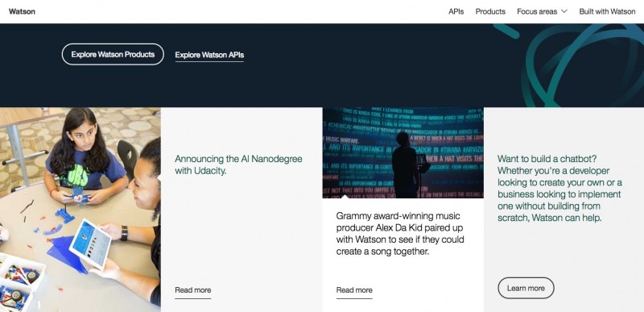Click the Watson logo in the header
The image size is (644, 312).
(x=22, y=11)
